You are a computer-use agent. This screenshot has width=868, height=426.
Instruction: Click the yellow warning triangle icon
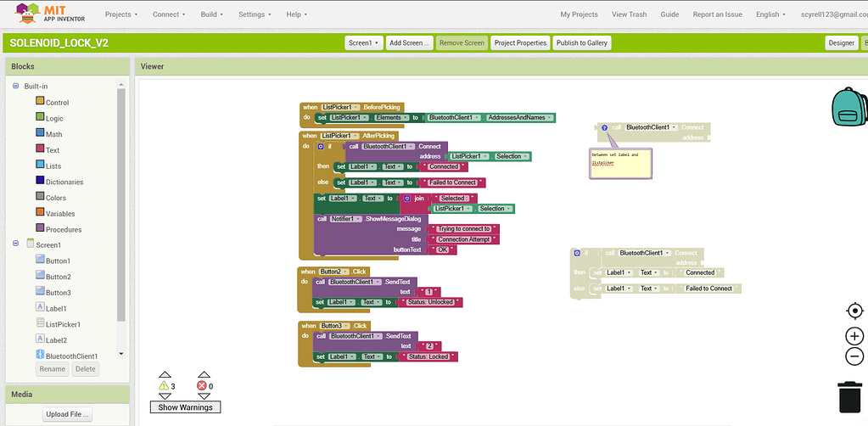tap(164, 386)
